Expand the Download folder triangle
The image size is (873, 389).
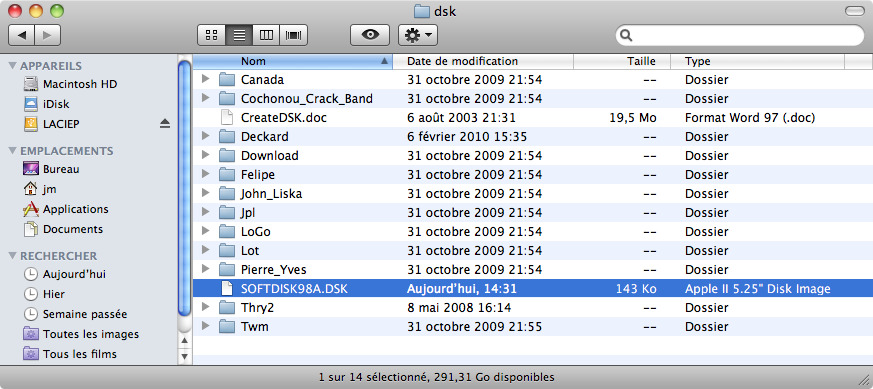[x=205, y=155]
